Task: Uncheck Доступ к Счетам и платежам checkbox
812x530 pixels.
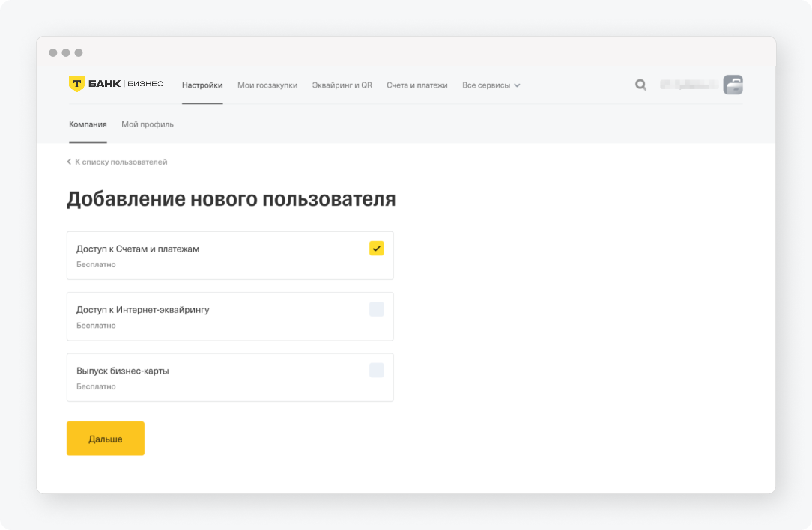Action: (376, 248)
